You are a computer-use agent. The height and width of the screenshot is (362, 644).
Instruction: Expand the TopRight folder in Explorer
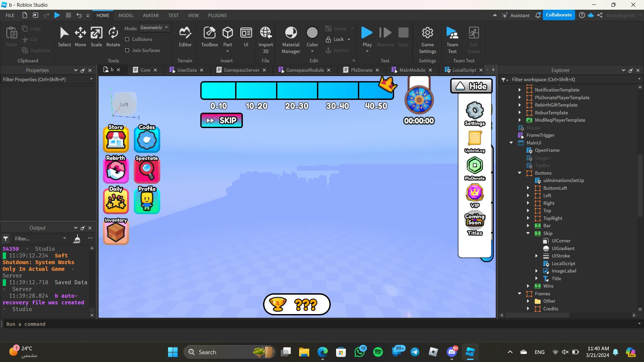(528, 218)
